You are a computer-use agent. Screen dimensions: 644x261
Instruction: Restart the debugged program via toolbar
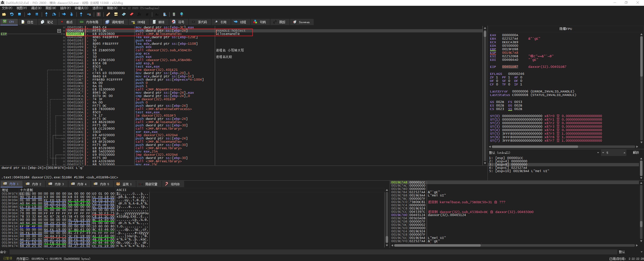(x=12, y=14)
